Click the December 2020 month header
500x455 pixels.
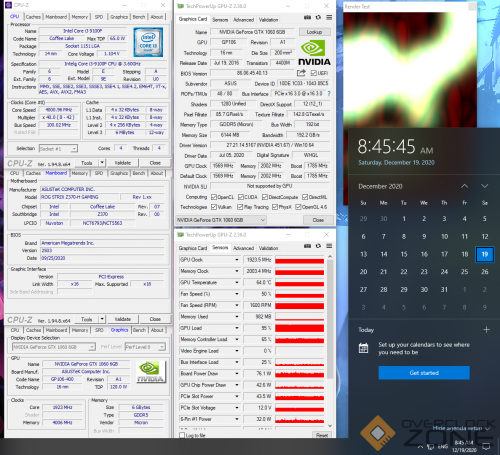point(380,186)
